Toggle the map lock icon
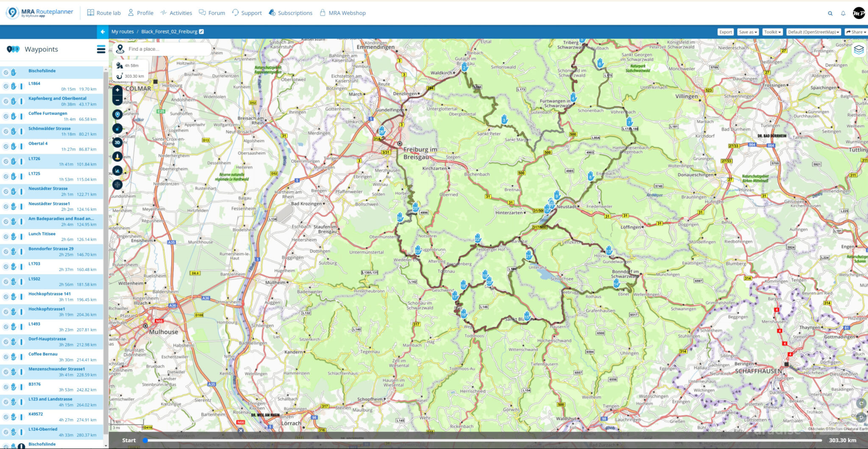 tap(117, 128)
